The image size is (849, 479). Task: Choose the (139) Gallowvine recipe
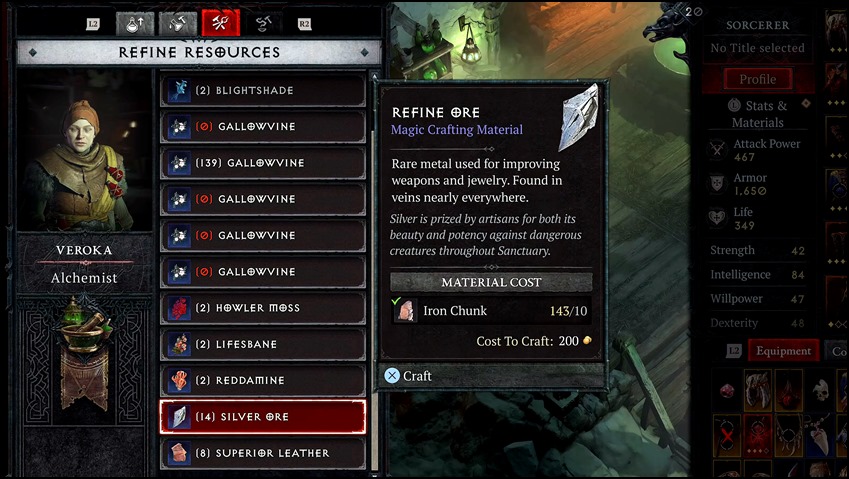(x=263, y=163)
